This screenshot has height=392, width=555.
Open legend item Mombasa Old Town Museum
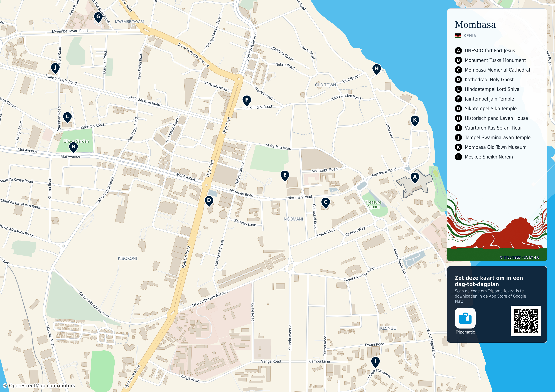(x=490, y=147)
